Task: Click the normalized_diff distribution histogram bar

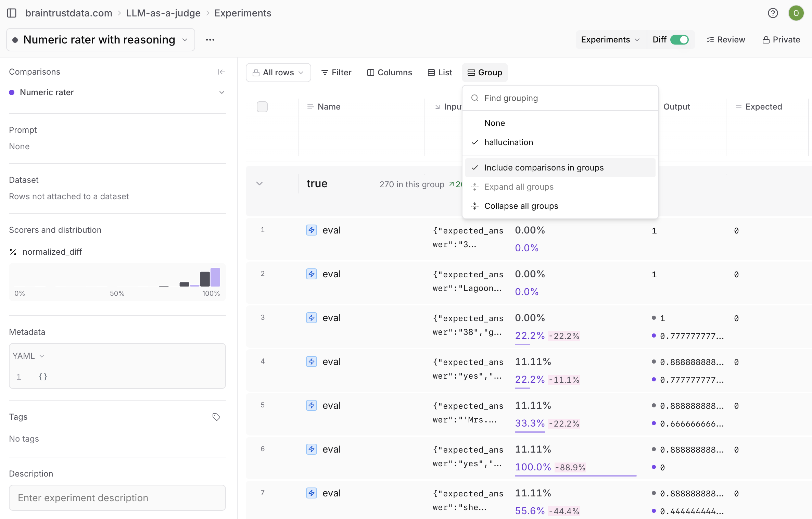Action: (x=205, y=279)
